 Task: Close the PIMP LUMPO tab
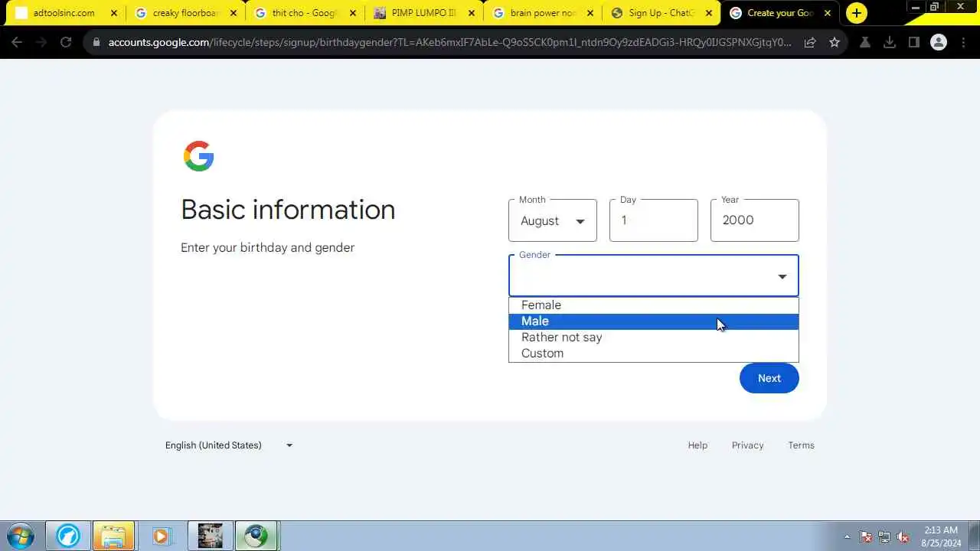(x=472, y=13)
